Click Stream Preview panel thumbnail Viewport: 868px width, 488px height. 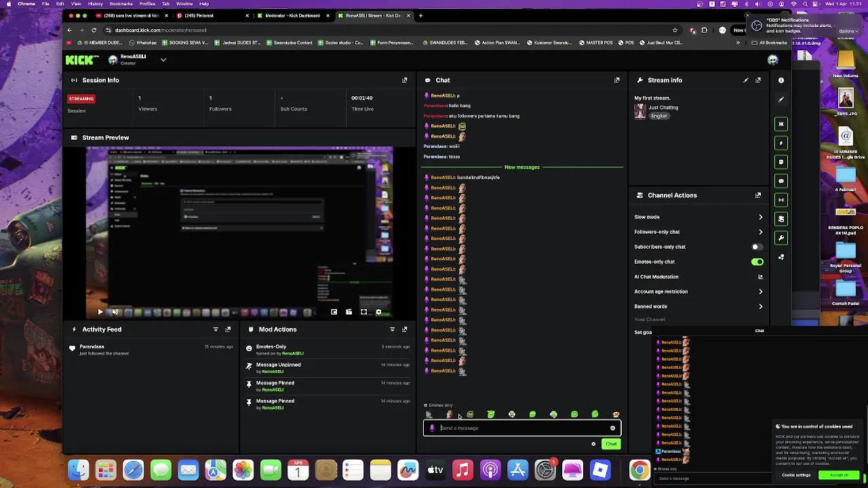coord(239,232)
